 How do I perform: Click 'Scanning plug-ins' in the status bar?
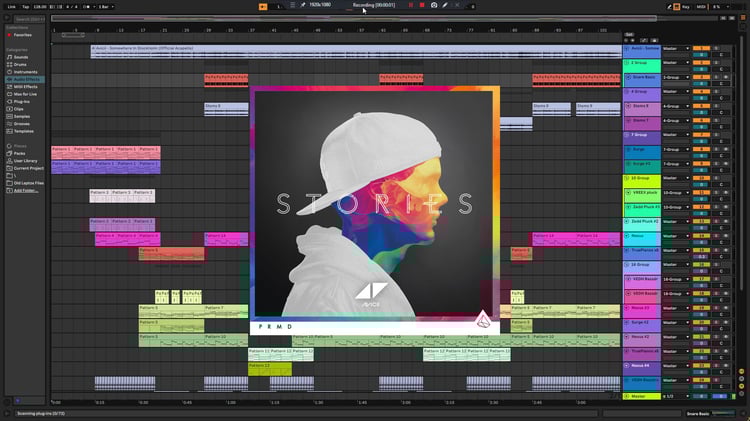point(41,413)
